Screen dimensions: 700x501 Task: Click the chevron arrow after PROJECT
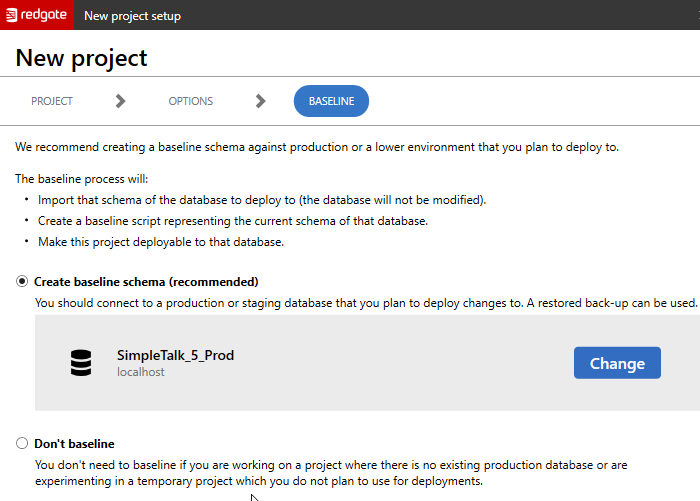(x=121, y=101)
